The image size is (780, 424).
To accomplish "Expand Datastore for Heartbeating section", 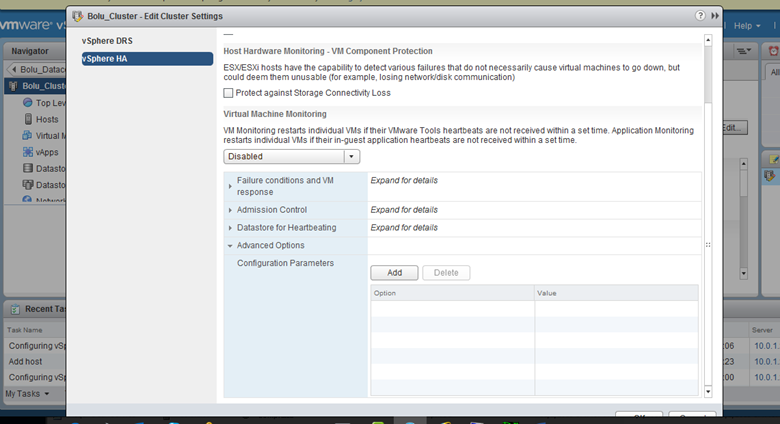I will (230, 228).
